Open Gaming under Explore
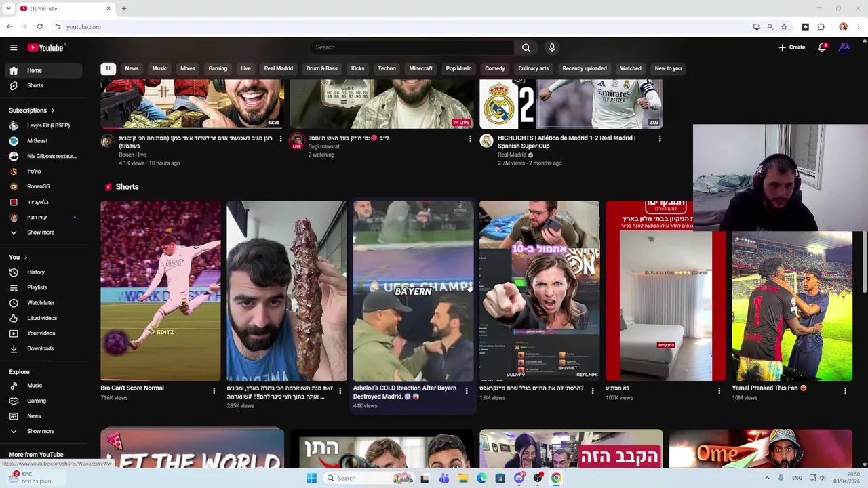The image size is (868, 488). (42, 401)
